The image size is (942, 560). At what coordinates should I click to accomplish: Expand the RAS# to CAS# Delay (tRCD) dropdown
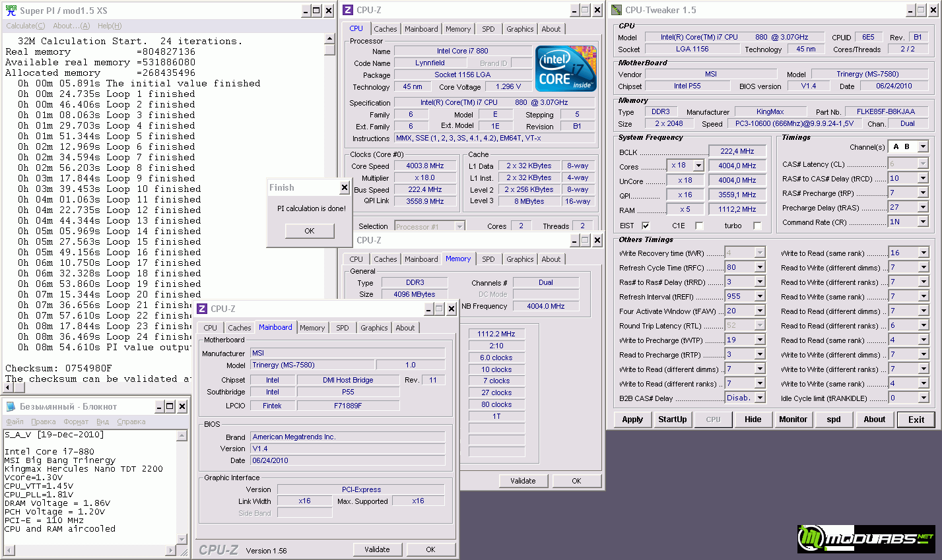tap(923, 178)
